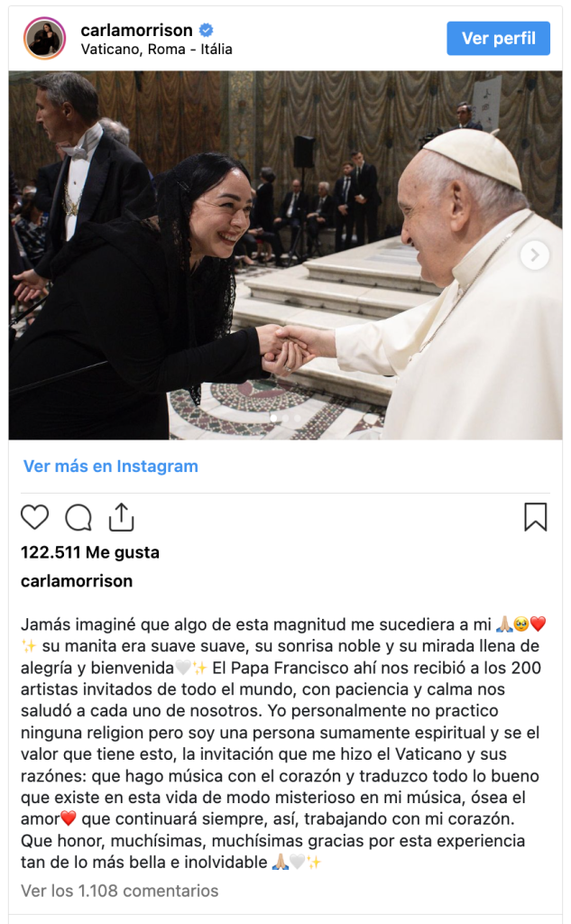Jump to the third carousel dot
Screen dimensions: 571x924
[x=298, y=418]
